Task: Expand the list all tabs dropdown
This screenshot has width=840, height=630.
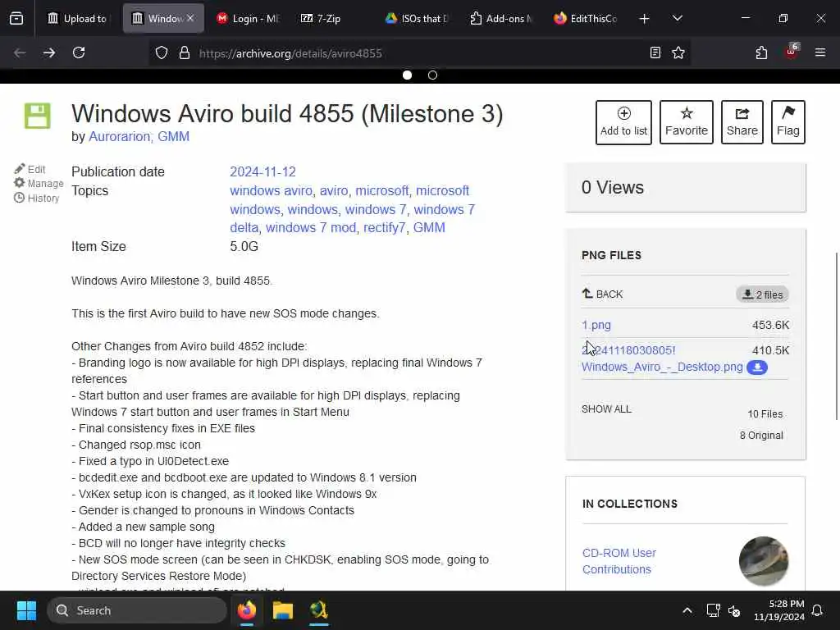Action: 677,19
